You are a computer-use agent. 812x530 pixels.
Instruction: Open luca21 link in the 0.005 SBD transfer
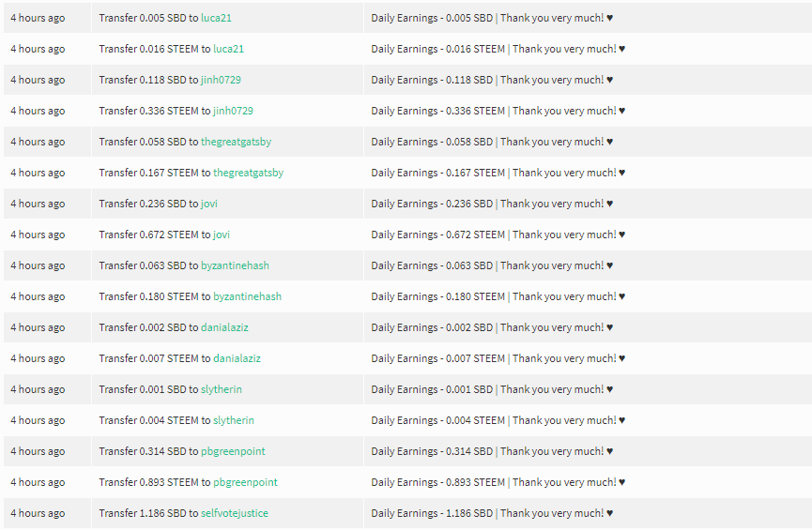pos(216,18)
